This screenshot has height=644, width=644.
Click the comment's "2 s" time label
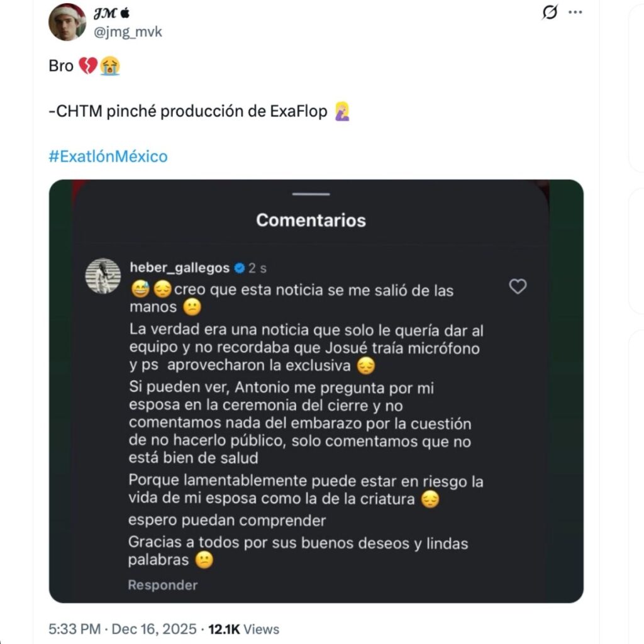tap(257, 268)
